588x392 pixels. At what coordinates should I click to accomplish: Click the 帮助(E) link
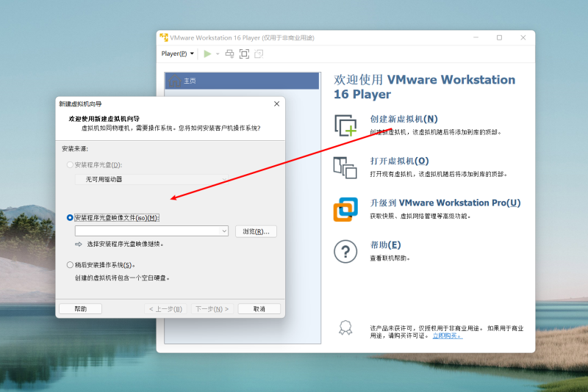[x=385, y=245]
